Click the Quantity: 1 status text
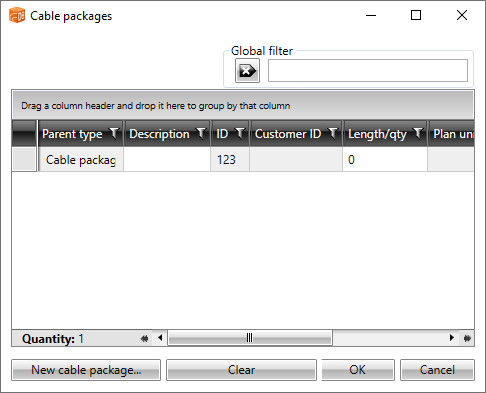 53,339
